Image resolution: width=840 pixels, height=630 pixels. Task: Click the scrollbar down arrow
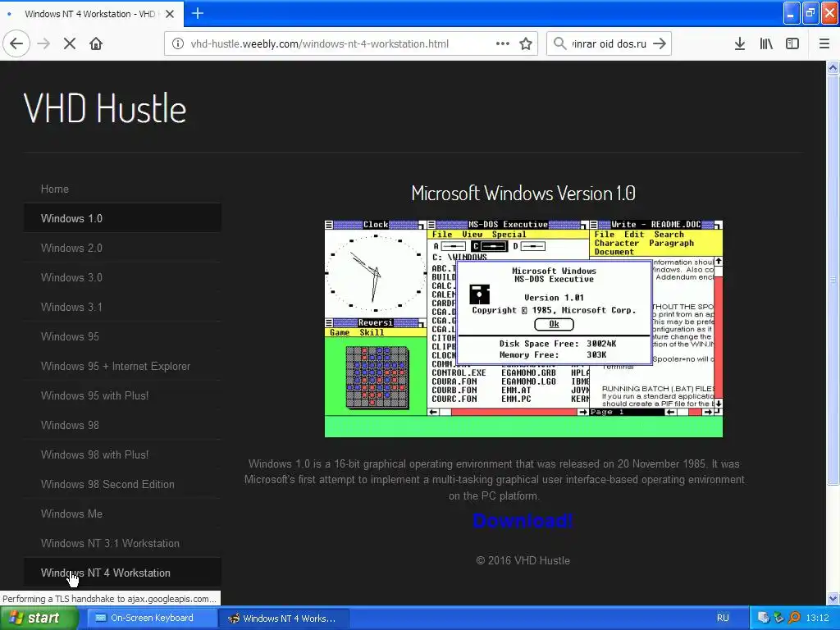pyautogui.click(x=833, y=598)
